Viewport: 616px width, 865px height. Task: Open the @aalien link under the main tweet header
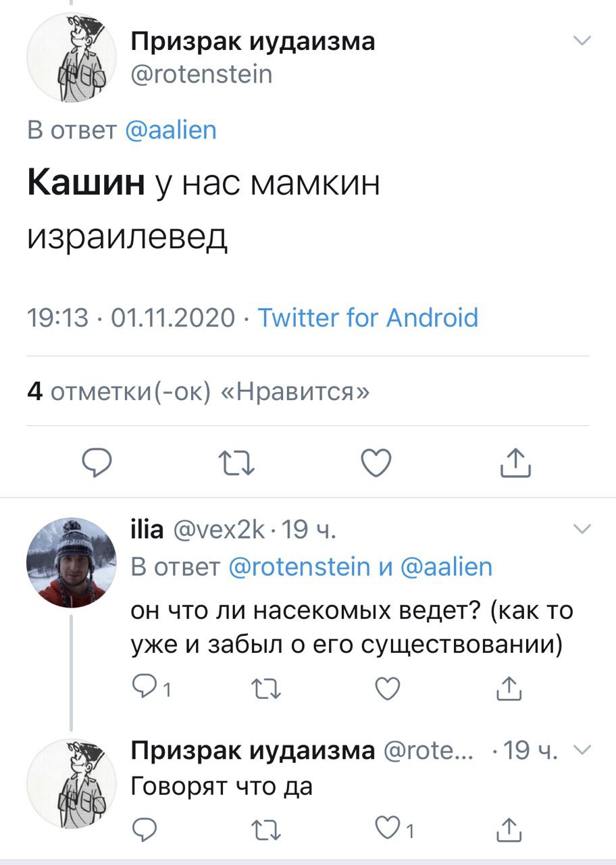171,129
